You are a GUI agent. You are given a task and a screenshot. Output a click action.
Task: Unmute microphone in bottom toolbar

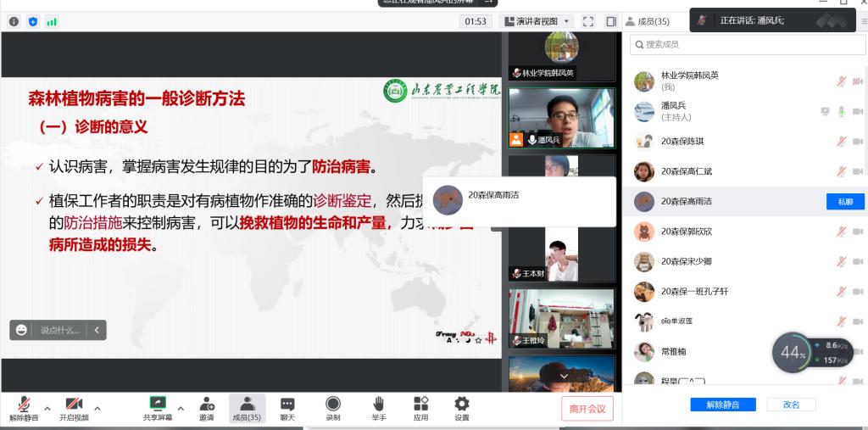pyautogui.click(x=24, y=408)
